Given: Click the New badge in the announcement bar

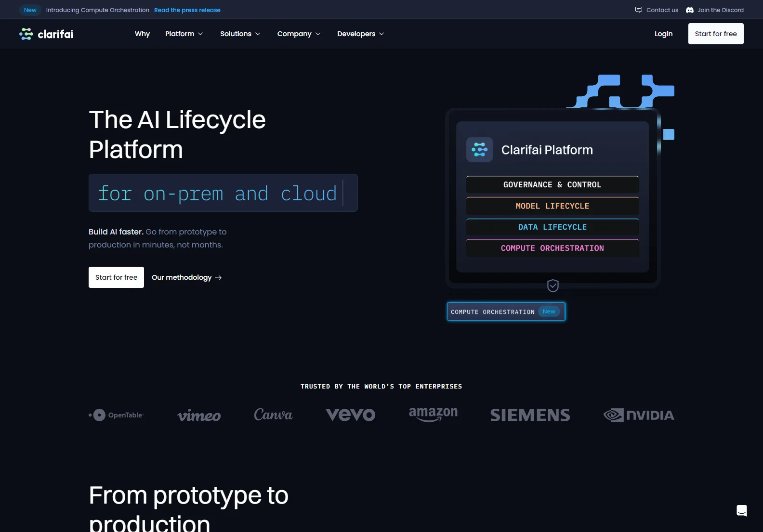Looking at the screenshot, I should point(30,10).
